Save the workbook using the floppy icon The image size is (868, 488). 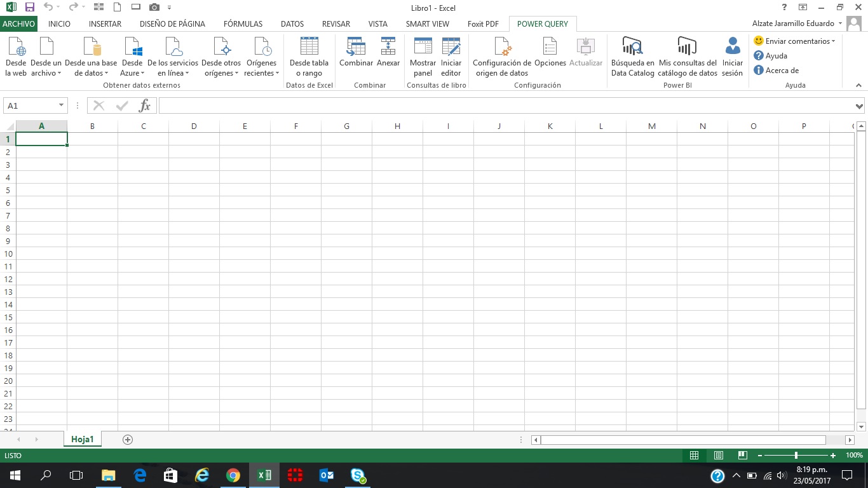[30, 8]
